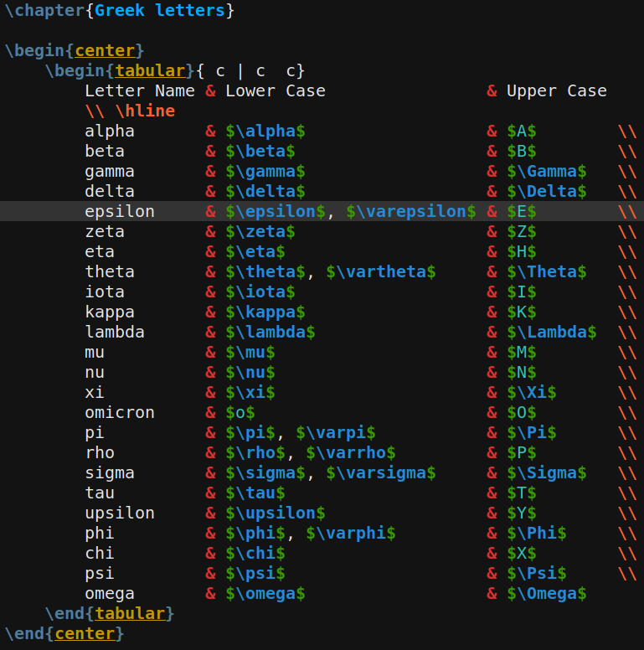Screen dimensions: 644x650
Task: Click the word 'kappa' in first column
Action: 110,312
